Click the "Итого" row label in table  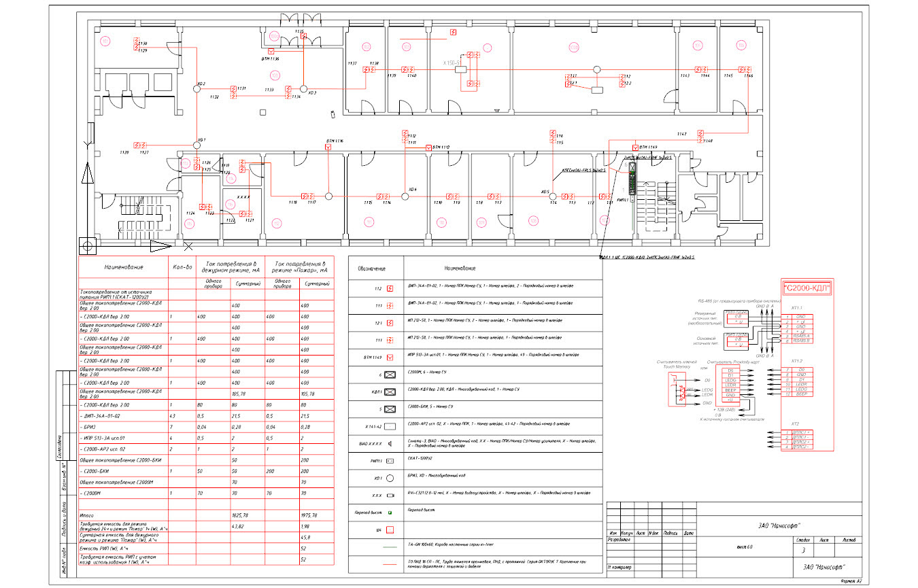(86, 515)
